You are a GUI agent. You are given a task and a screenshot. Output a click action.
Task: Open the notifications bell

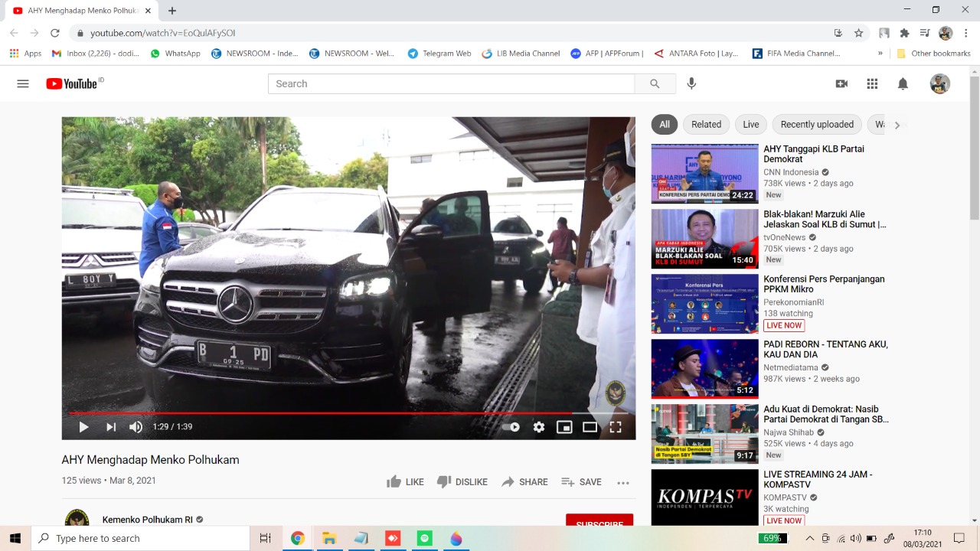[903, 83]
